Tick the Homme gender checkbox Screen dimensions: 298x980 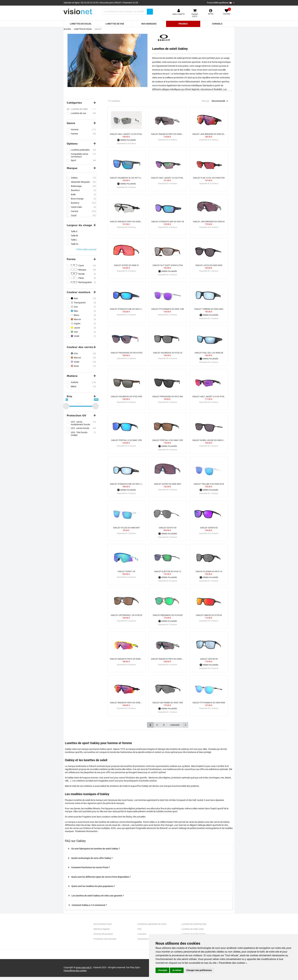pyautogui.click(x=68, y=130)
